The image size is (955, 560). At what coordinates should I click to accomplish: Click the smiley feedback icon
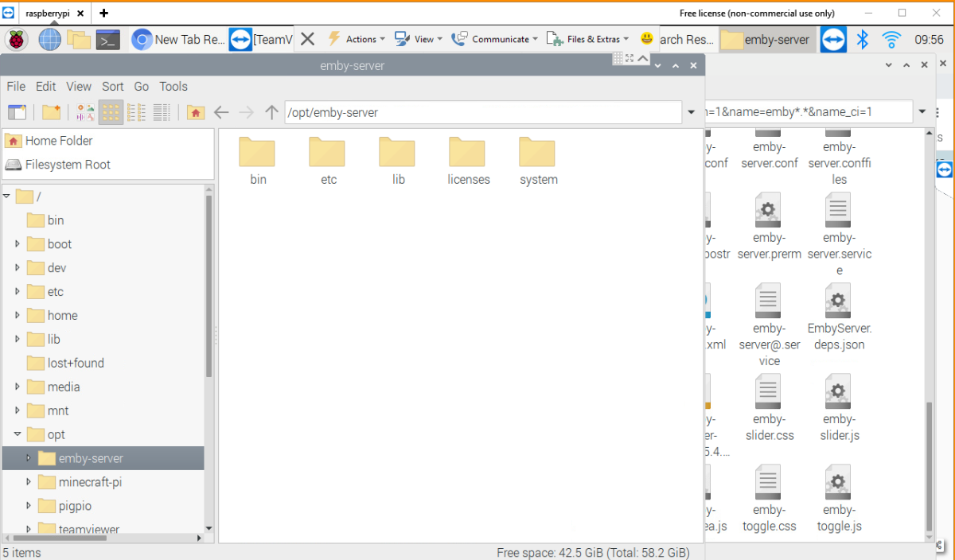click(647, 38)
